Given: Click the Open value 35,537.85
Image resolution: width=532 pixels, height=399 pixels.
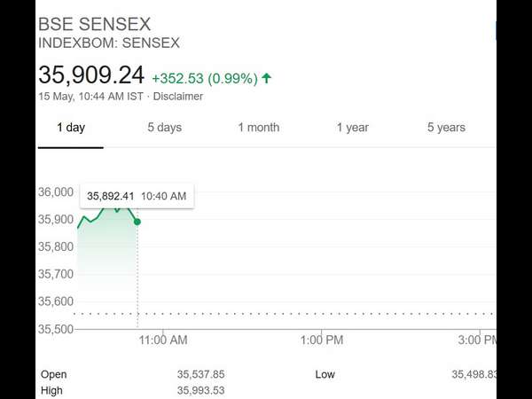Looking at the screenshot, I should tap(201, 374).
